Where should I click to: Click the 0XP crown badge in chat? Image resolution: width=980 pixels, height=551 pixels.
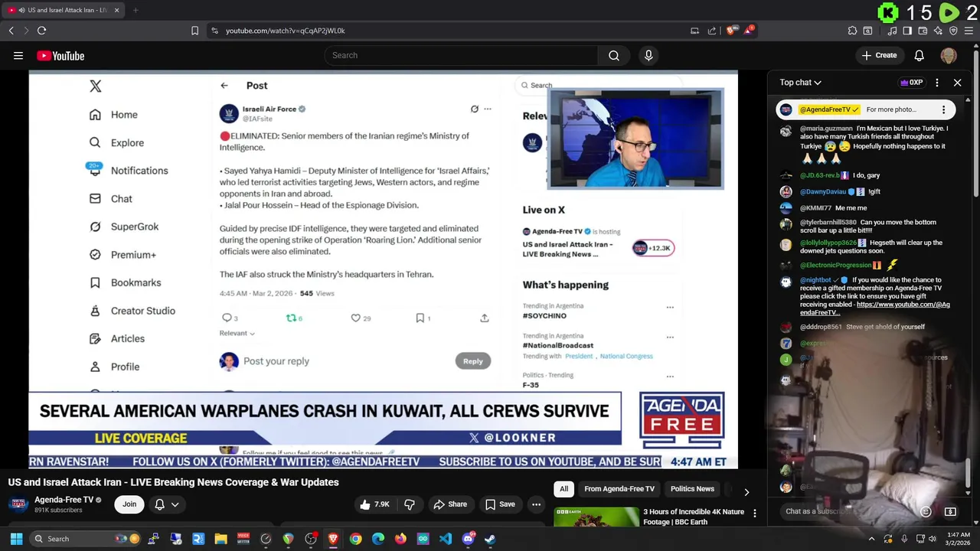pyautogui.click(x=911, y=83)
